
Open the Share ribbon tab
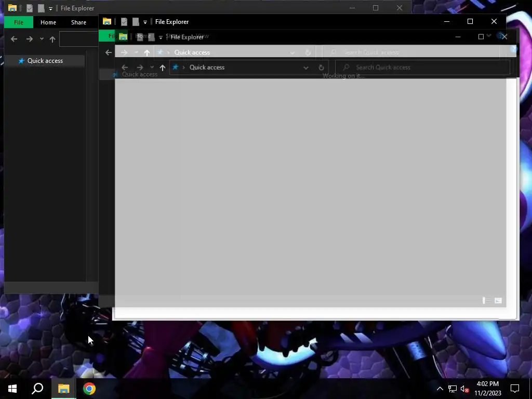pyautogui.click(x=78, y=22)
